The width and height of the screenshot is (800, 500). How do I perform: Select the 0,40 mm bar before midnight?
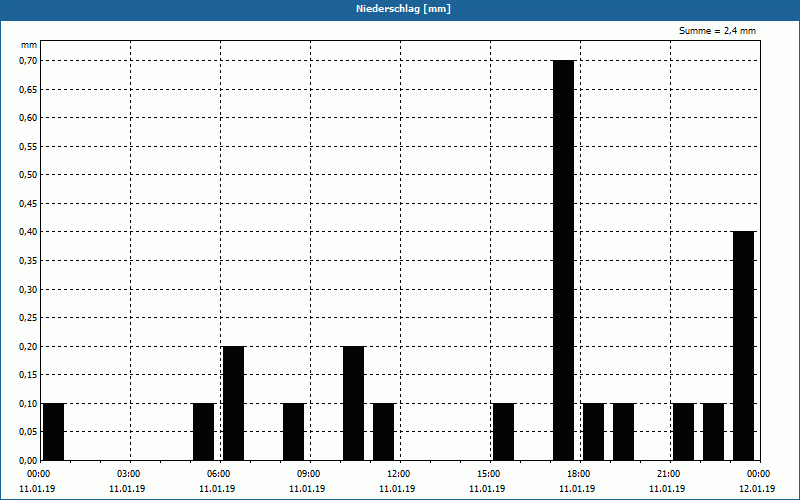pos(743,346)
